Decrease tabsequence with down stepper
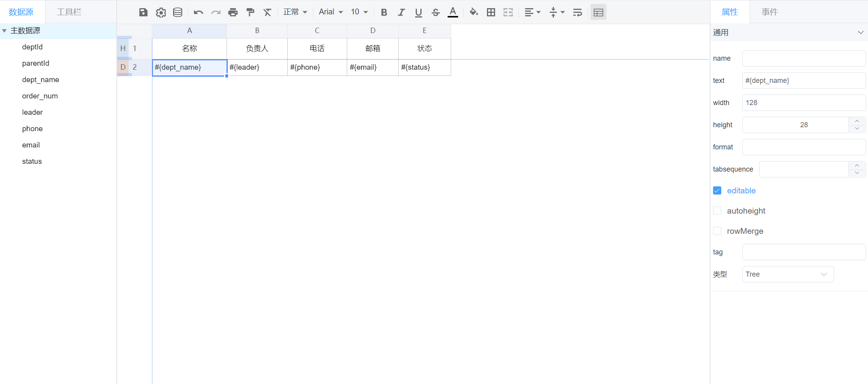The height and width of the screenshot is (384, 868). tap(857, 173)
